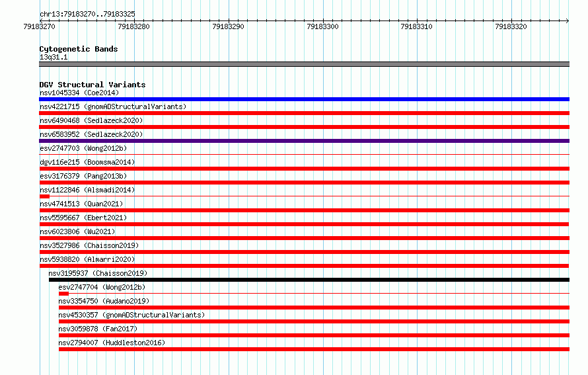The width and height of the screenshot is (588, 375).
Task: Open nsv5595667 (Ebert2021) label
Action: tap(83, 218)
